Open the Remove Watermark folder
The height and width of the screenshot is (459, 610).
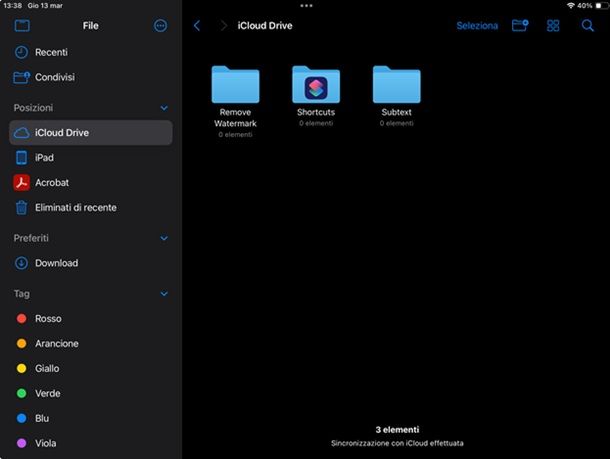coord(235,84)
